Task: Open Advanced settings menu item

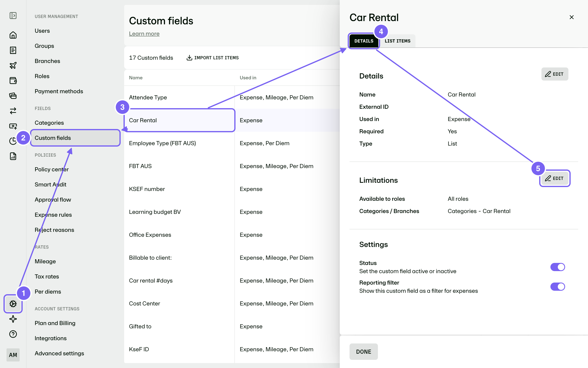Action: click(59, 353)
